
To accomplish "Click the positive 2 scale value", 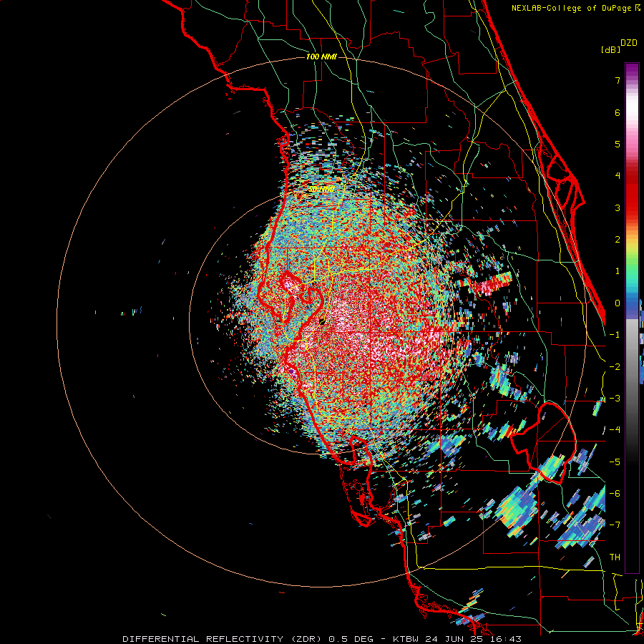I will (618, 240).
